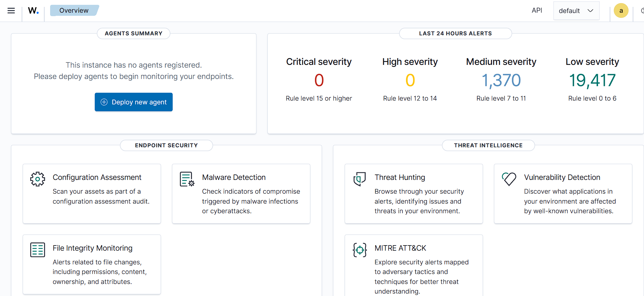
Task: Click the High severity count 0
Action: [410, 80]
